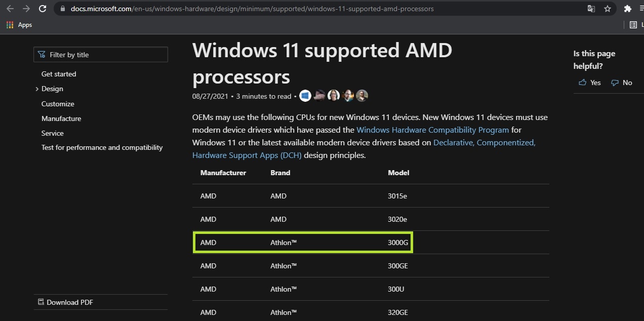
Task: Click the page title Windows 11 supported AMD processors
Action: click(x=323, y=63)
